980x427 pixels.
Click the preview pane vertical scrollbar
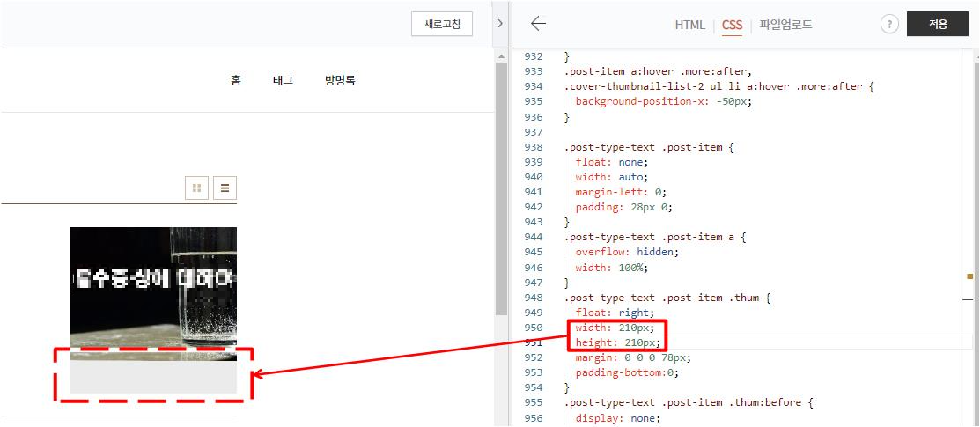[501, 189]
